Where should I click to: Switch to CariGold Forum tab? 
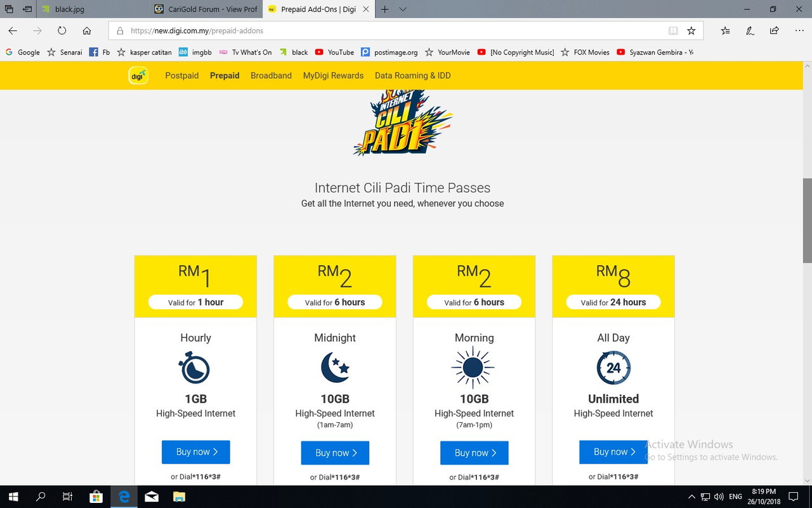coord(207,10)
